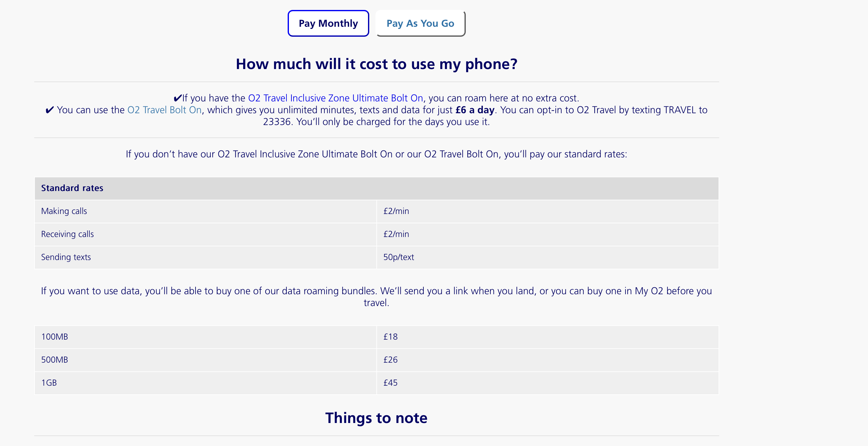The width and height of the screenshot is (868, 446).
Task: Select the 1GB data bundle row
Action: (49, 382)
